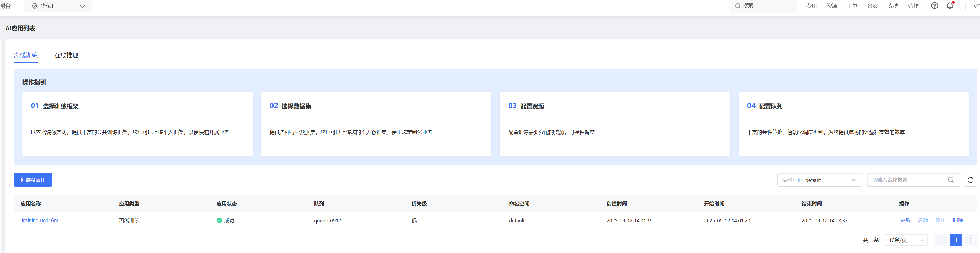
Task: Refresh the AI application list
Action: click(970, 180)
